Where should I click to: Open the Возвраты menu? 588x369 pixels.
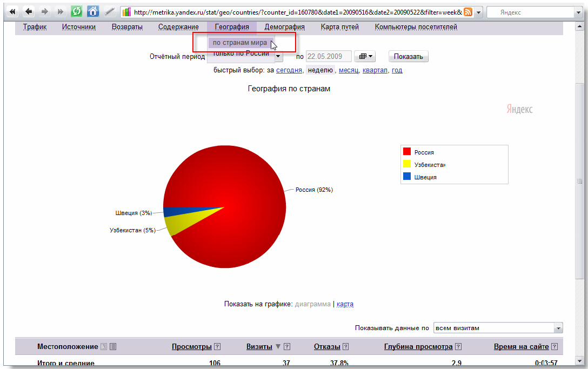(127, 27)
